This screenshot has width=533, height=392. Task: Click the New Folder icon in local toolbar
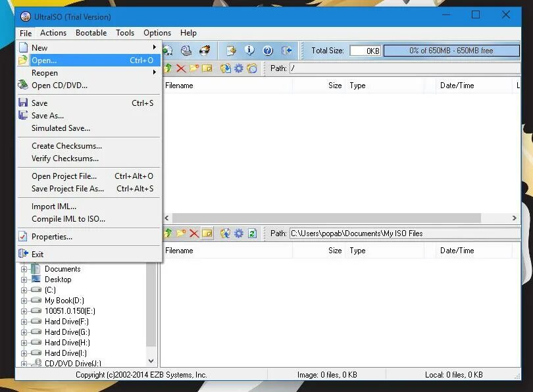181,233
